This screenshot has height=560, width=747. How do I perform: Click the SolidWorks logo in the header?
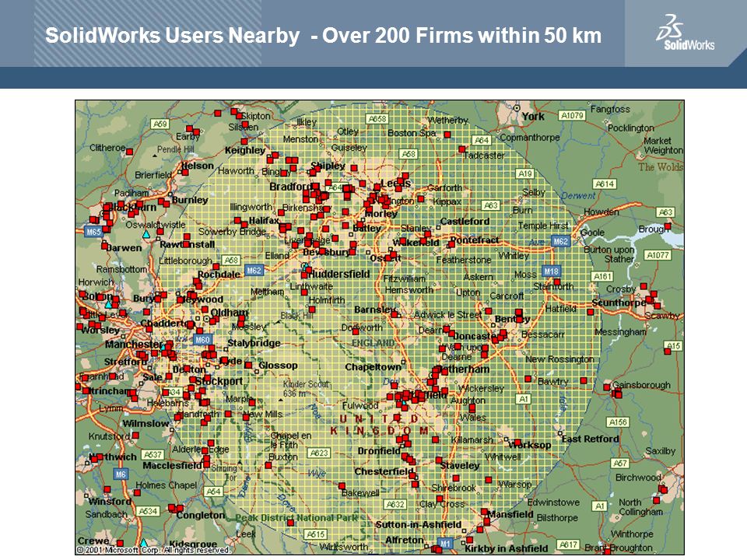click(x=685, y=33)
